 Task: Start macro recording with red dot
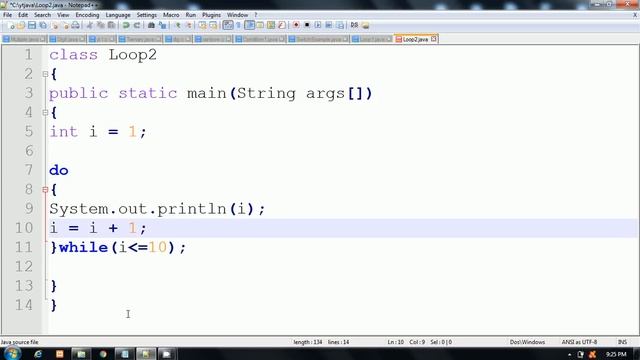point(296,25)
